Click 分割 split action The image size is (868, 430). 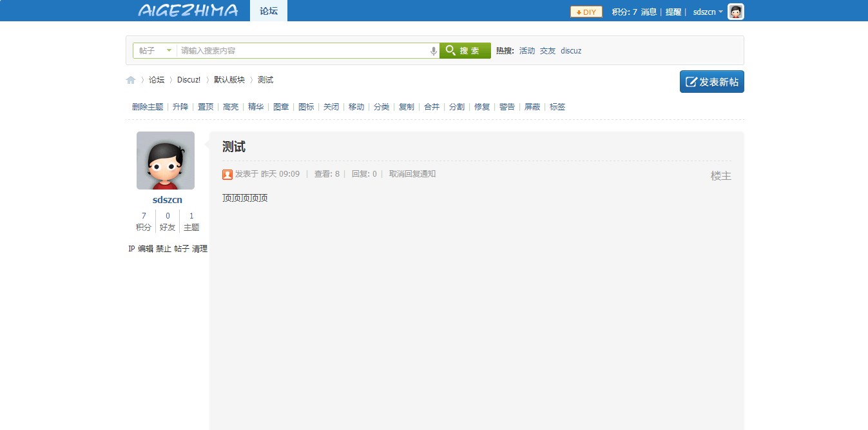457,107
